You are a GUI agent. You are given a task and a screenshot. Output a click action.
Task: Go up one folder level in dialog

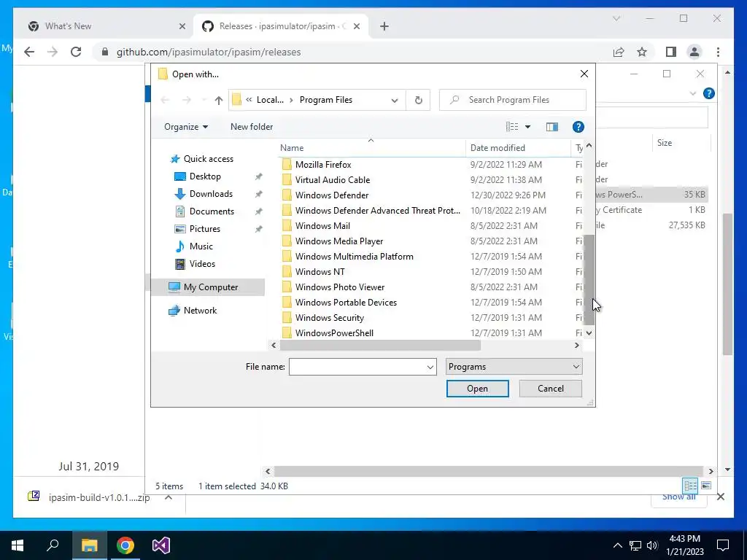click(x=218, y=100)
